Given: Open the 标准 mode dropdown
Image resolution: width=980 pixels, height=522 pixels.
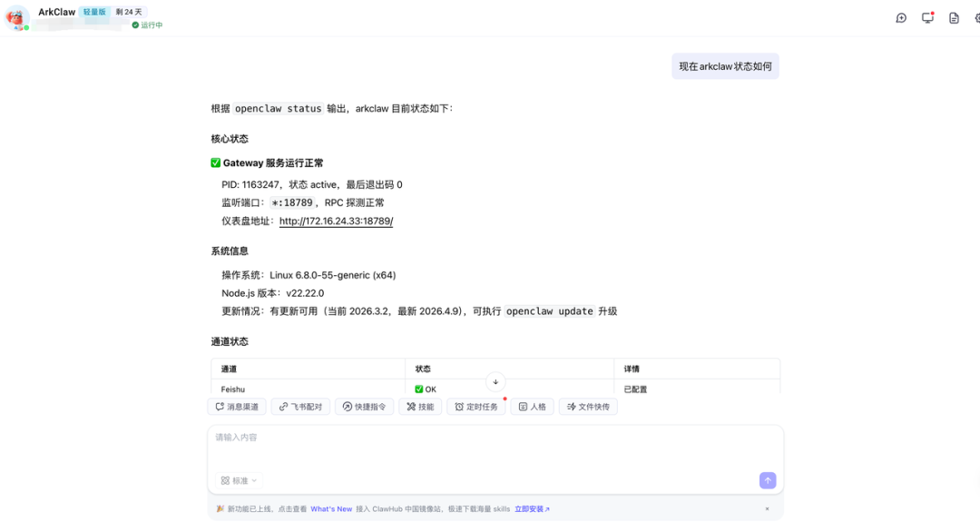Looking at the screenshot, I should (240, 481).
